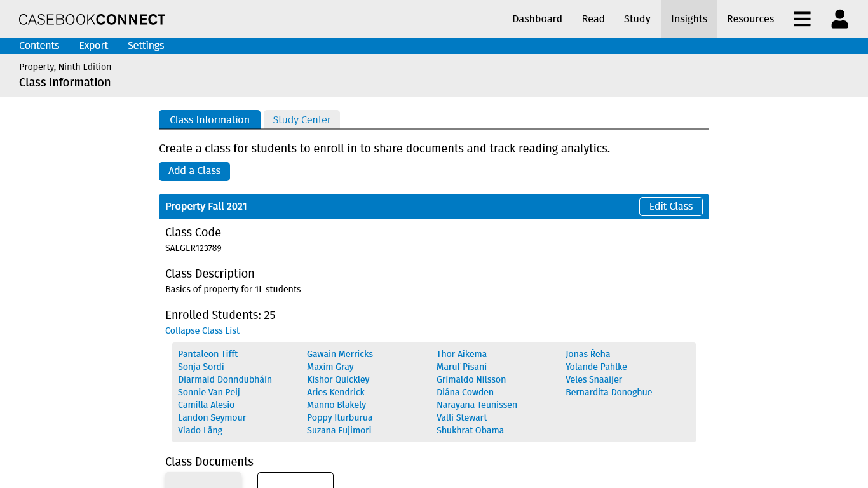
Task: Click the Edit Class button
Action: coord(670,207)
